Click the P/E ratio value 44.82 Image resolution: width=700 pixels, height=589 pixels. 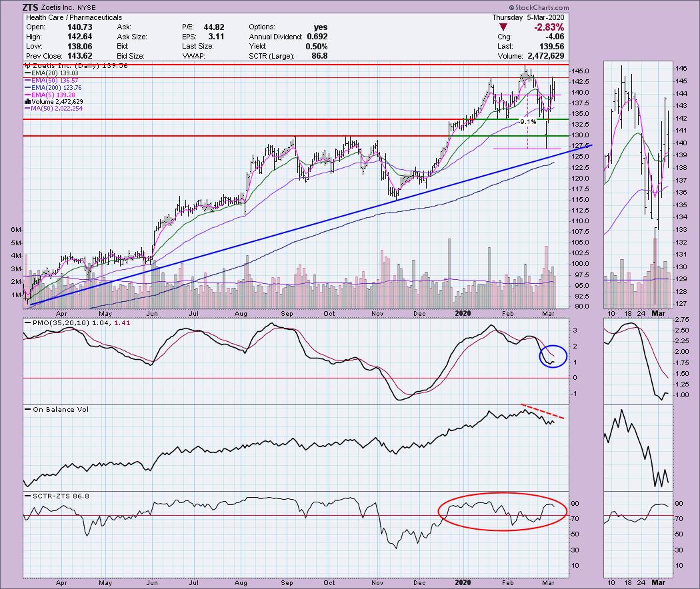point(214,27)
